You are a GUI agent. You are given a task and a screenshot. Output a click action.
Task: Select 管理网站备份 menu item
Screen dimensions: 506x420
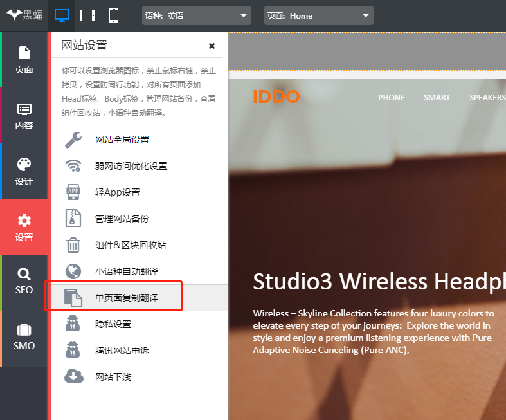[122, 219]
